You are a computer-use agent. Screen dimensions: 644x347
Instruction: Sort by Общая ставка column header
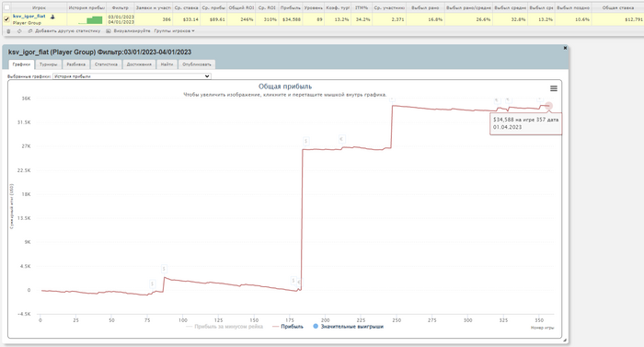coord(617,7)
